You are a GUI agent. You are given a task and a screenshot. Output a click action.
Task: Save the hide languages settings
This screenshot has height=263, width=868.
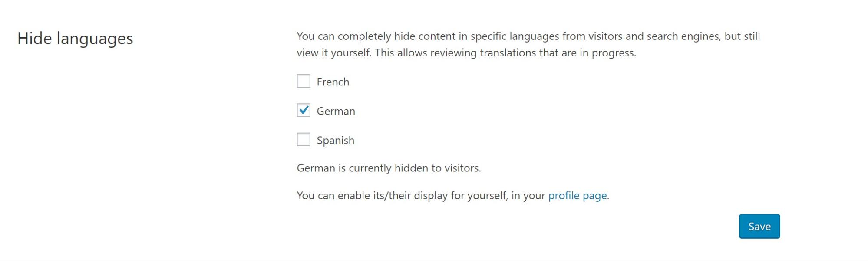coord(759,226)
